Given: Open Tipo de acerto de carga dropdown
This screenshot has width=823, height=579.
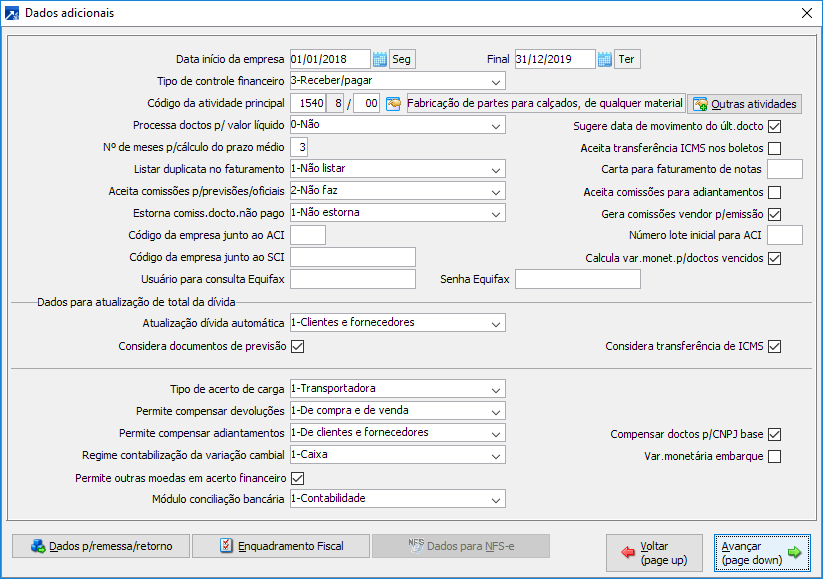Looking at the screenshot, I should tap(397, 389).
